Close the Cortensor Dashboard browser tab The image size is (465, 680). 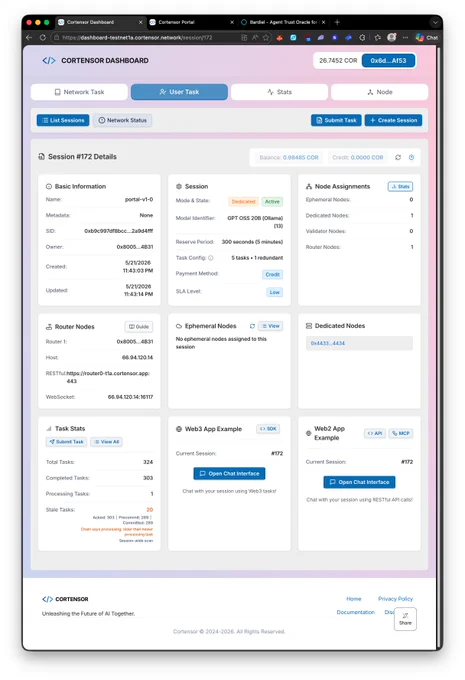tap(141, 22)
